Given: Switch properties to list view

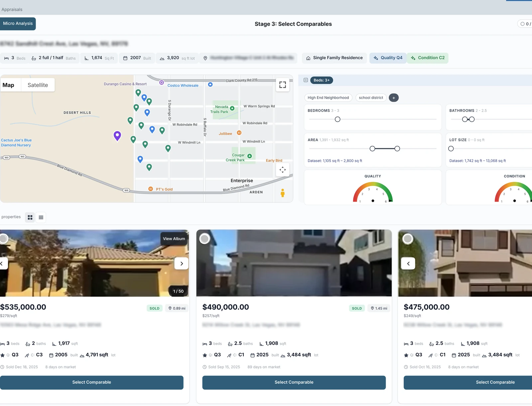Looking at the screenshot, I should [41, 217].
